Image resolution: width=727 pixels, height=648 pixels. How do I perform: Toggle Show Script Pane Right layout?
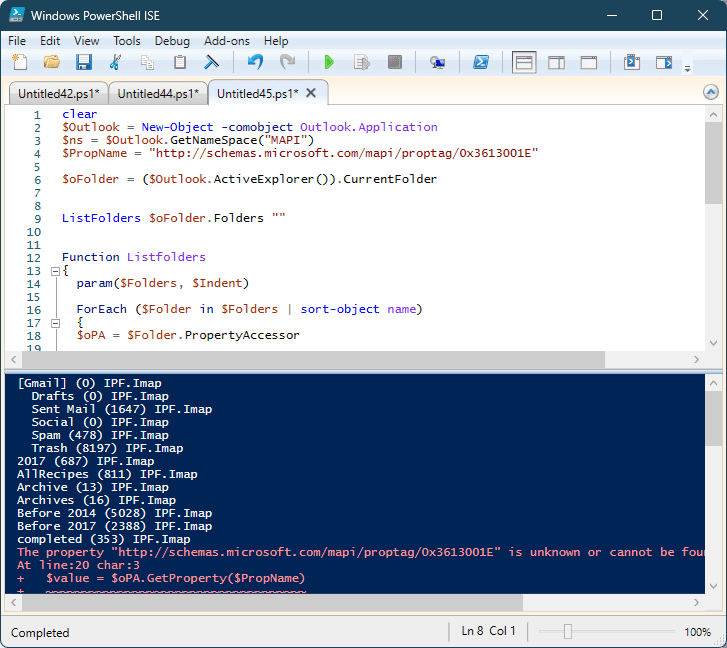pos(556,63)
